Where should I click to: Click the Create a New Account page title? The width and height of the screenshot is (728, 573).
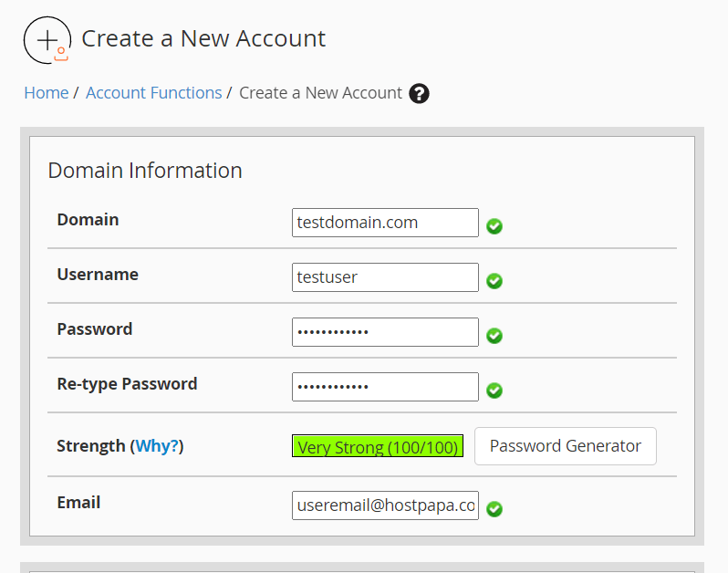click(x=203, y=39)
